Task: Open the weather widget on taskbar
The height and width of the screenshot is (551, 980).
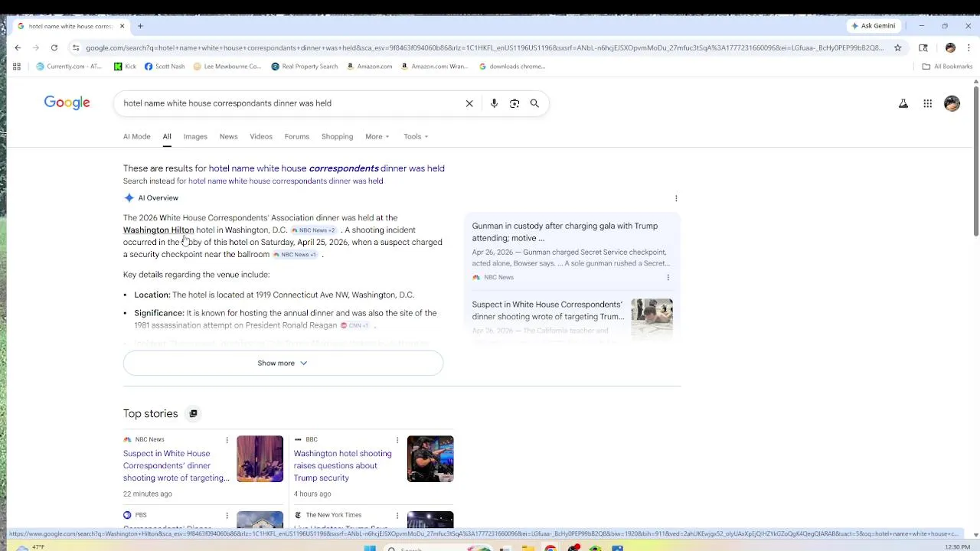Action: [31, 547]
